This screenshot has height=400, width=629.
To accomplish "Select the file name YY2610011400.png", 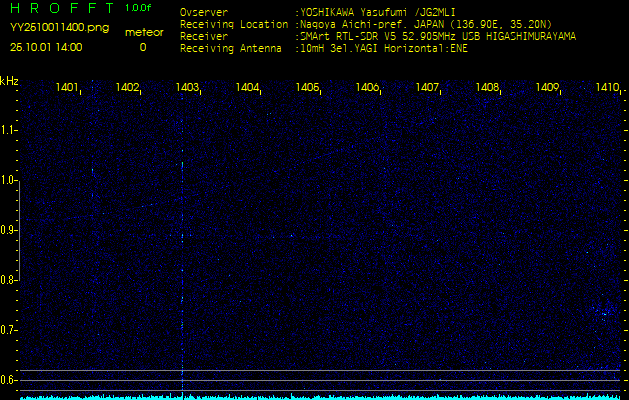I will click(x=59, y=28).
